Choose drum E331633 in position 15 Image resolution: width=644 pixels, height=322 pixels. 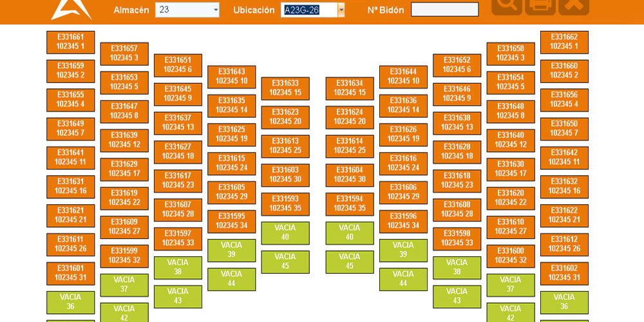pyautogui.click(x=285, y=88)
